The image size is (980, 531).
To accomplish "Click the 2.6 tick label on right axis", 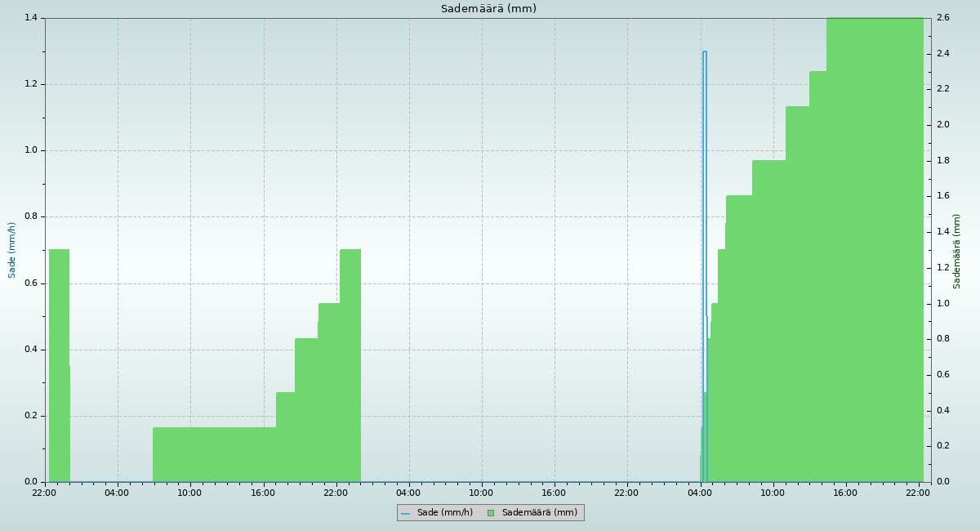I will click(x=942, y=18).
